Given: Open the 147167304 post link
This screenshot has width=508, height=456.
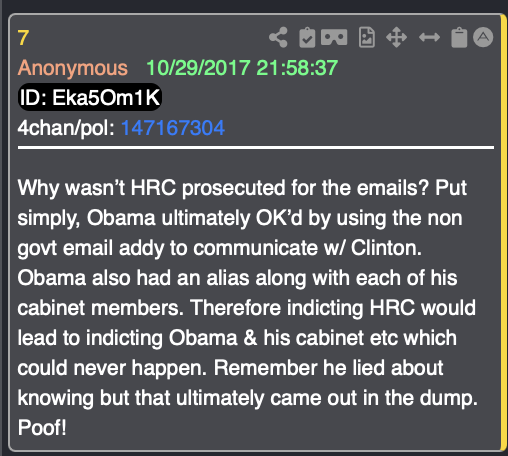Looking at the screenshot, I should (173, 128).
